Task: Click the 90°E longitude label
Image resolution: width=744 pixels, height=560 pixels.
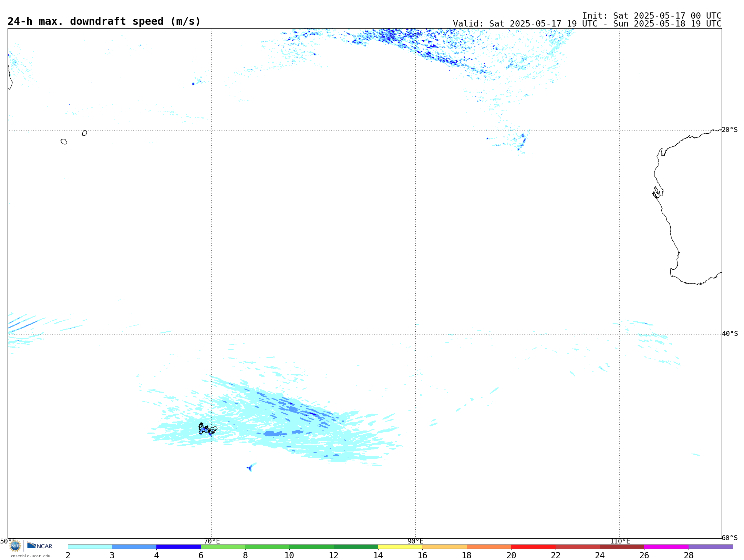Action: tap(415, 541)
